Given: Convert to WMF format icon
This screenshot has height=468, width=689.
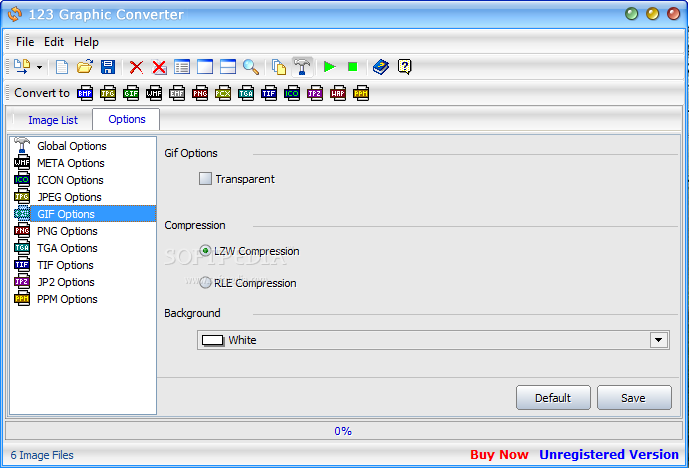Looking at the screenshot, I should (154, 93).
